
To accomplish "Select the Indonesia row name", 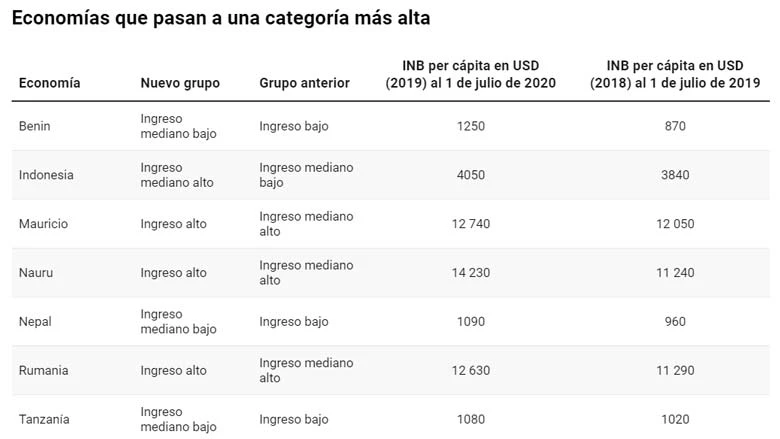I will 46,175.
